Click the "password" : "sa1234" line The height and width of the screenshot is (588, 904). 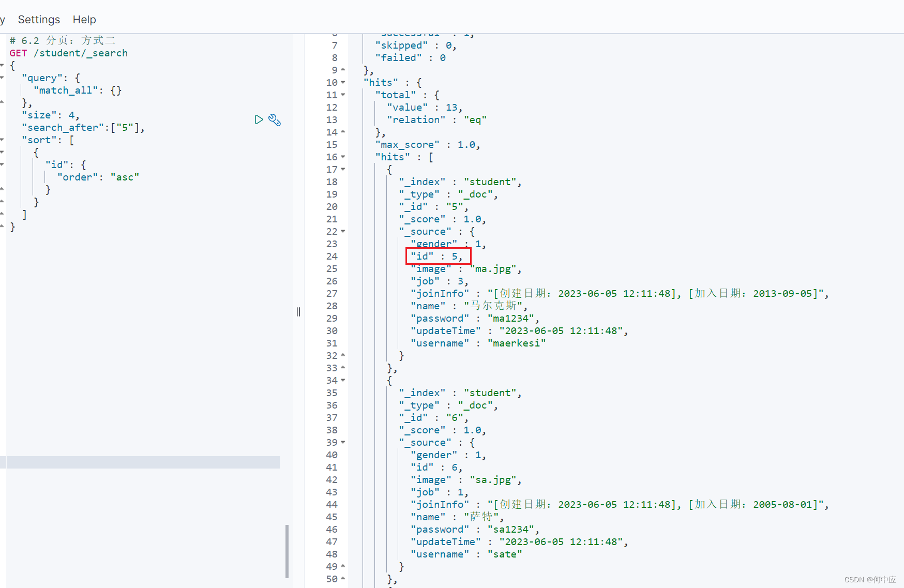click(x=475, y=530)
